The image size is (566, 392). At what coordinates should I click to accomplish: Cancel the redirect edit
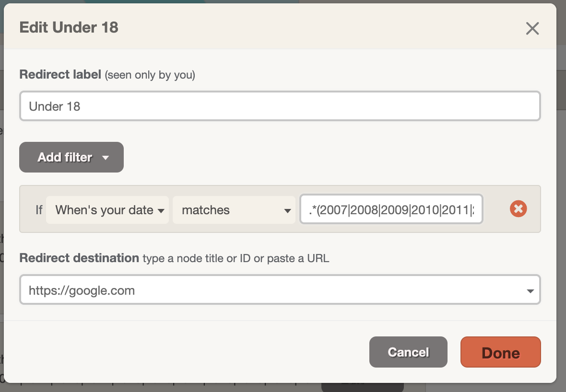point(408,352)
